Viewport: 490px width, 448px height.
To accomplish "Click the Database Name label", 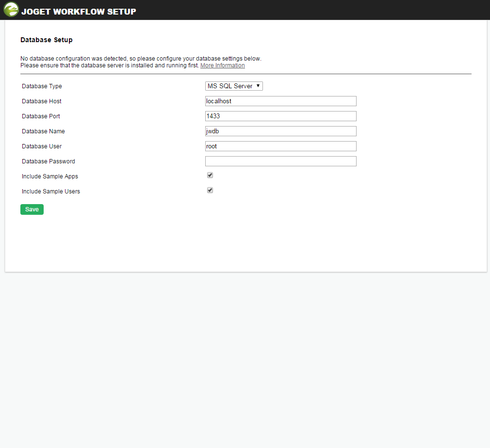I will click(44, 131).
